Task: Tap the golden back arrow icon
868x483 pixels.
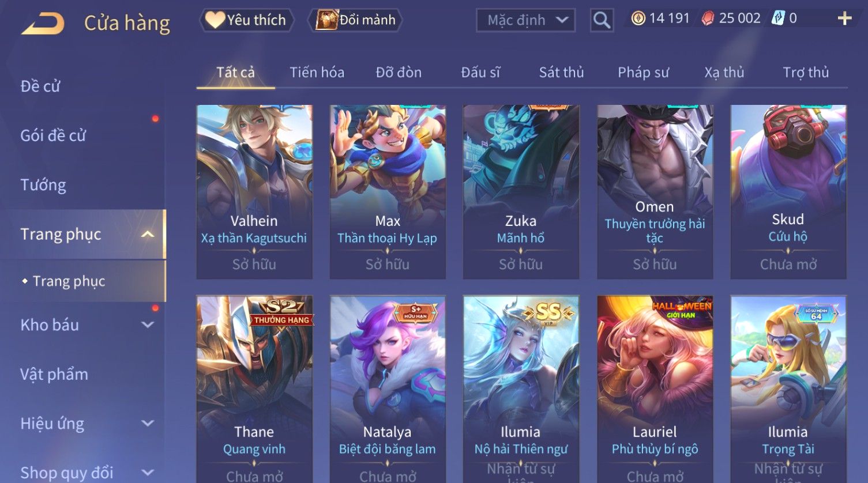Action: coord(43,24)
